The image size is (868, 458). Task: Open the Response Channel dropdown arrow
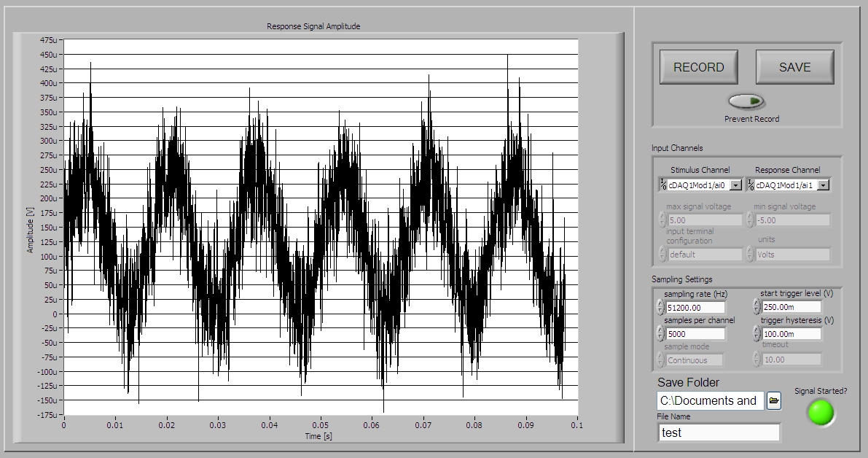point(823,185)
